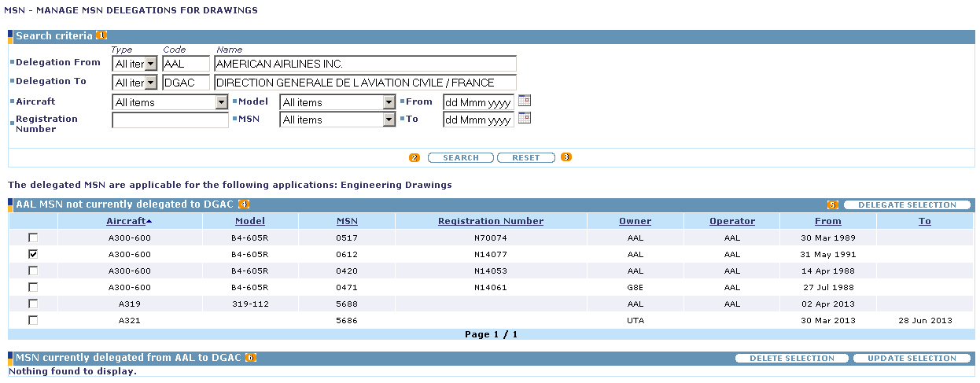
Task: Click the AMERICAN AIRLINES INC. name field
Action: pyautogui.click(x=365, y=64)
